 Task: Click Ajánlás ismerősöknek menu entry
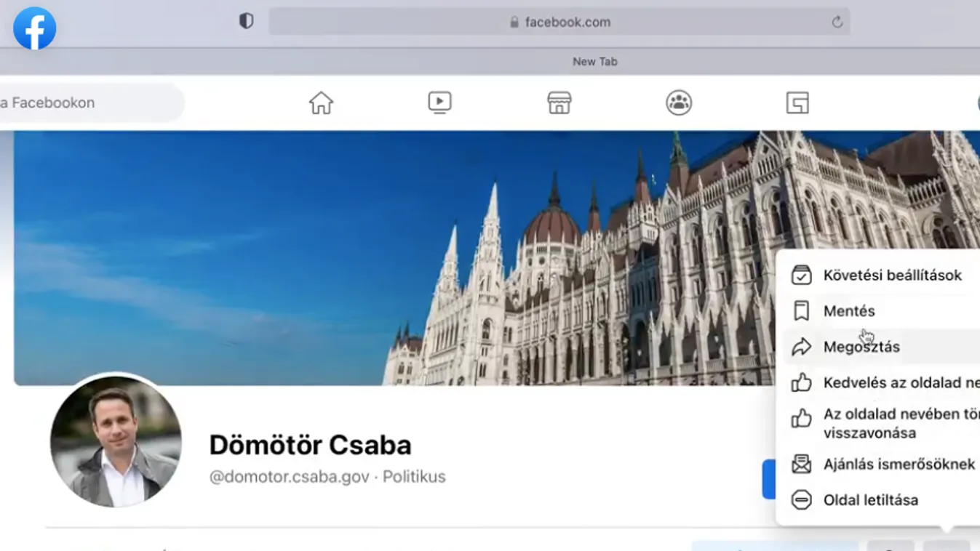pyautogui.click(x=899, y=464)
